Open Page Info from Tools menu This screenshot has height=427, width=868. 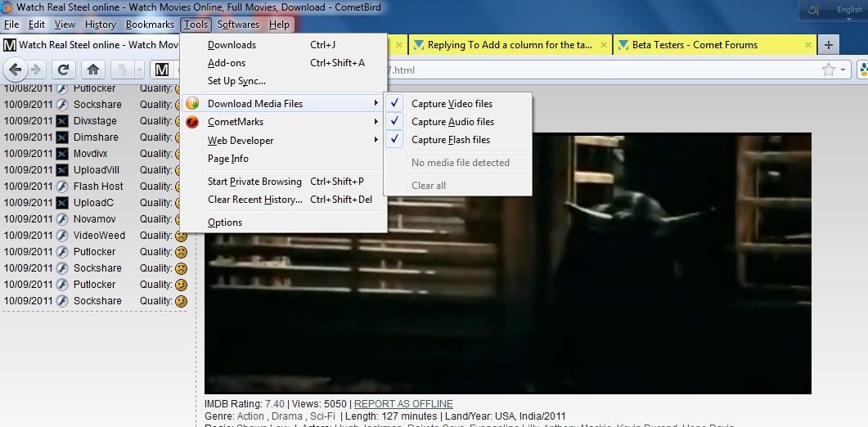click(x=283, y=159)
